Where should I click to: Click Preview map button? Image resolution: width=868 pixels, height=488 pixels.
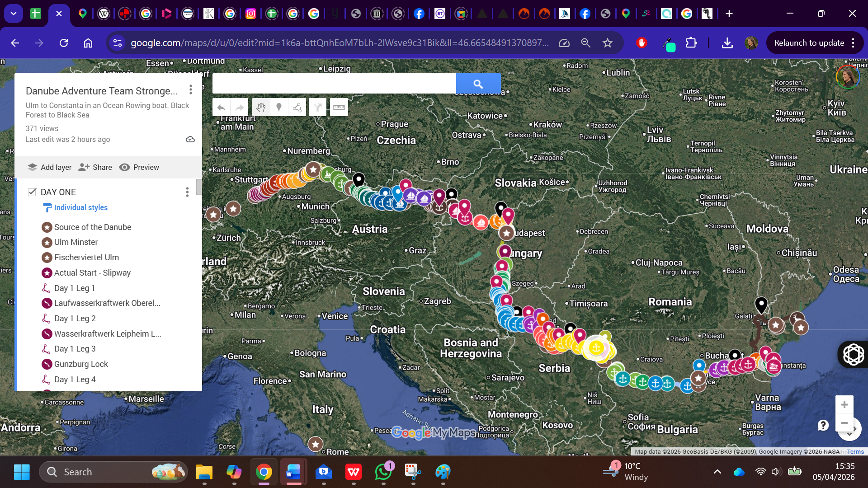click(x=139, y=167)
